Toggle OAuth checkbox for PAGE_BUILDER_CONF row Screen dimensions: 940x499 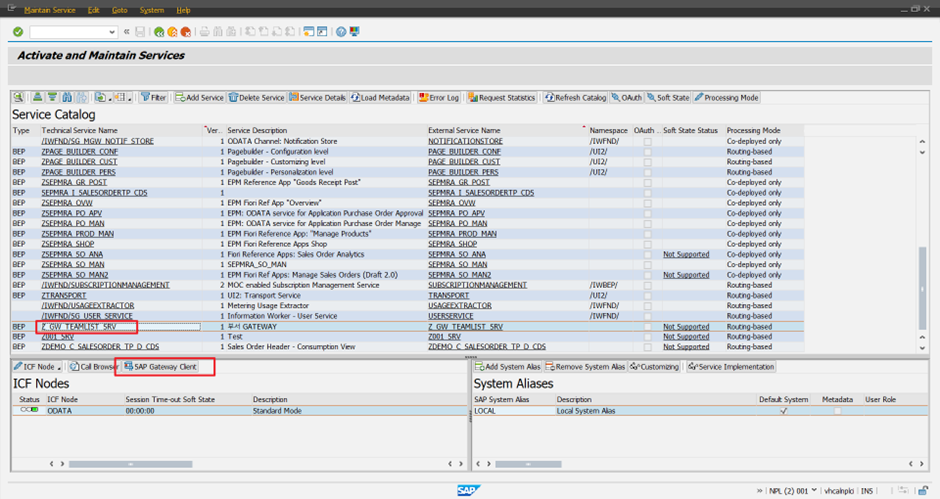pyautogui.click(x=647, y=152)
